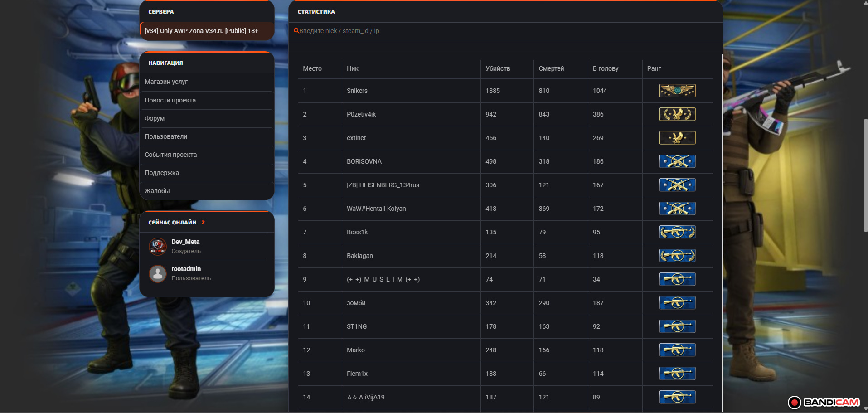Click P0zetiv4ik's eagle rank badge
Screen dimensions: 868x413
click(x=677, y=114)
